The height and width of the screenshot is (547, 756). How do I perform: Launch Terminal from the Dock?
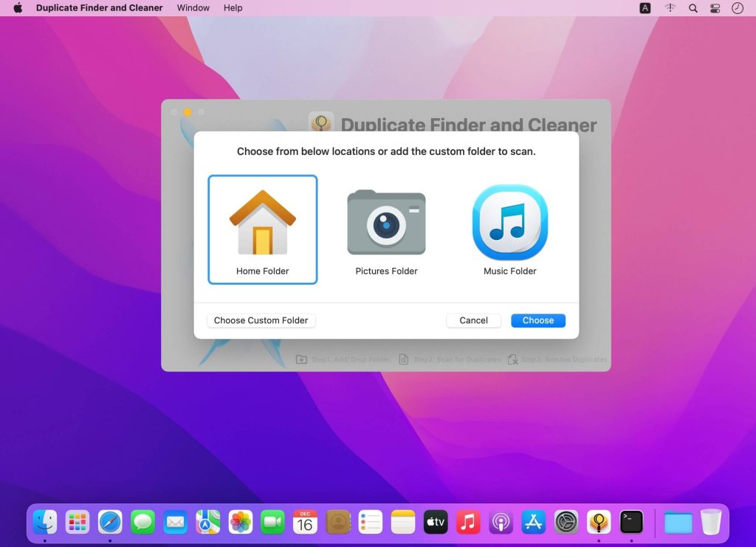631,522
